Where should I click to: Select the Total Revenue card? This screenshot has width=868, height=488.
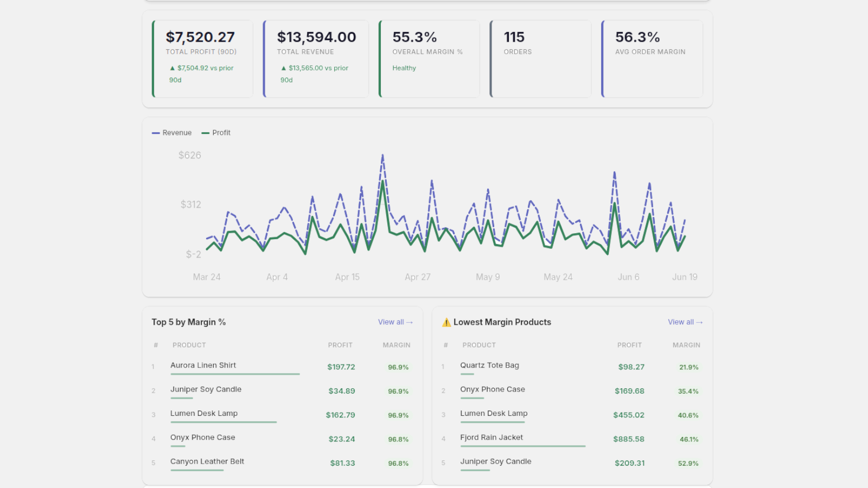click(x=316, y=59)
